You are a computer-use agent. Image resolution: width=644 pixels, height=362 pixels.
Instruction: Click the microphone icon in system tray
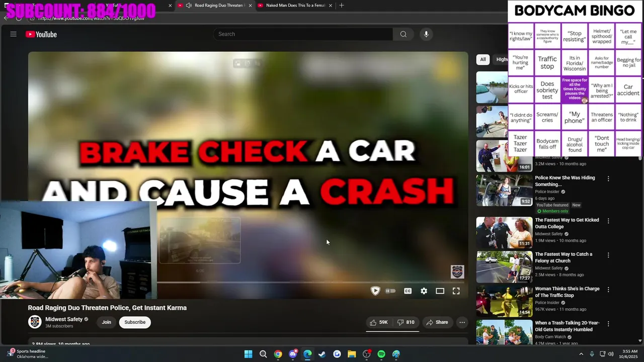coord(592,354)
